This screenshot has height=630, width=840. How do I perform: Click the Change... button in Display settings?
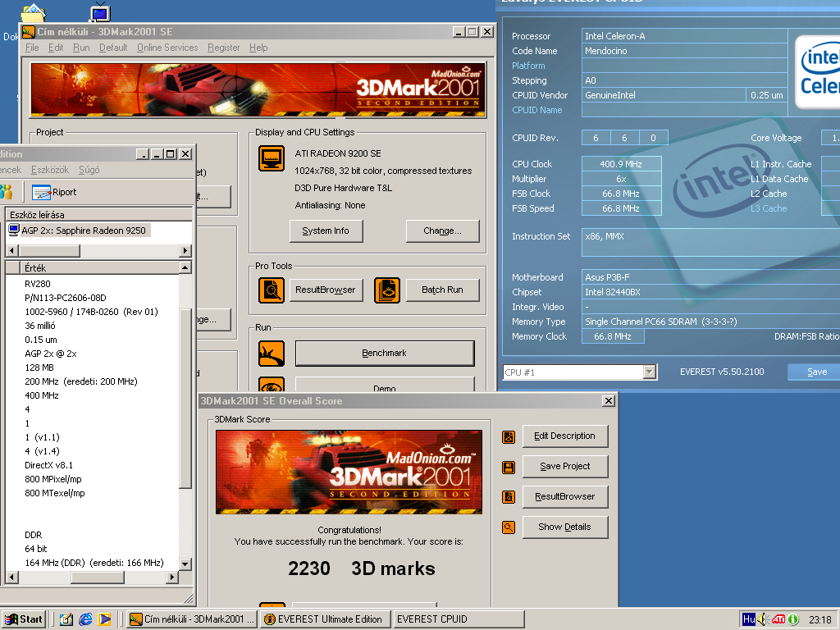pyautogui.click(x=442, y=231)
